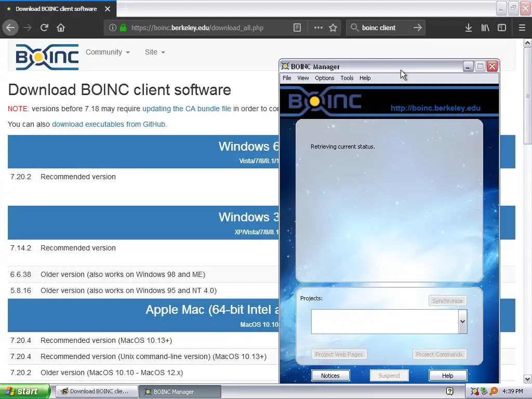Click the Windows Start button

click(x=25, y=391)
